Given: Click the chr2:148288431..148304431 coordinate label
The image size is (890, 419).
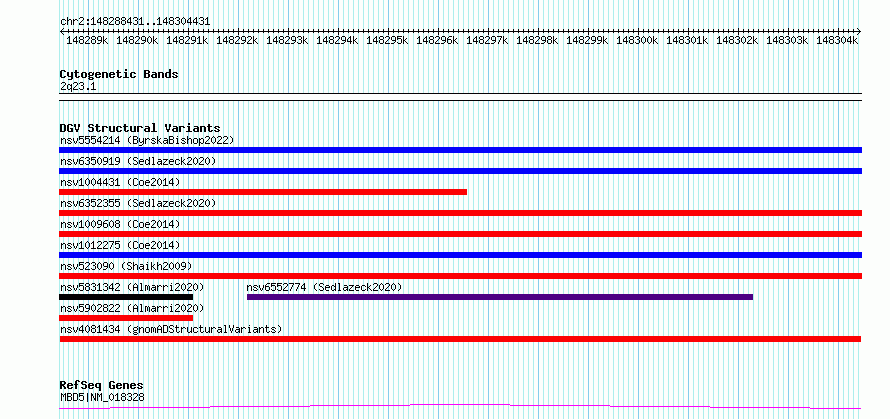Looking at the screenshot, I should click(135, 22).
